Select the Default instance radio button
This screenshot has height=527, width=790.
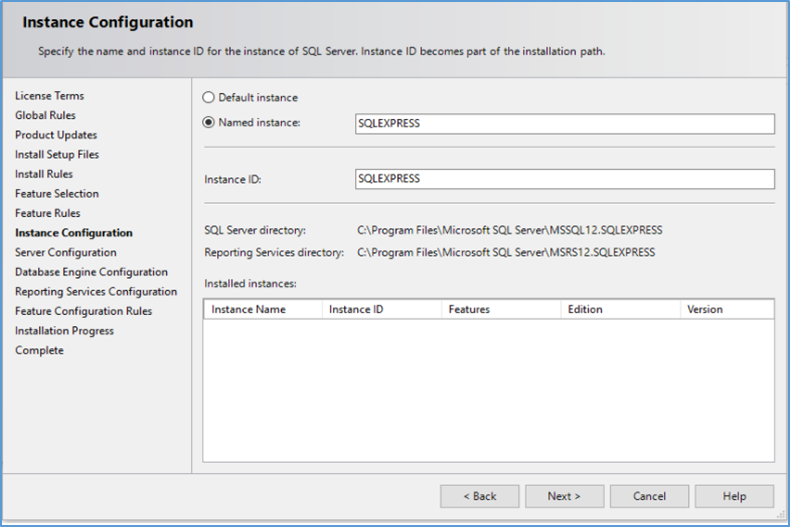coord(208,98)
